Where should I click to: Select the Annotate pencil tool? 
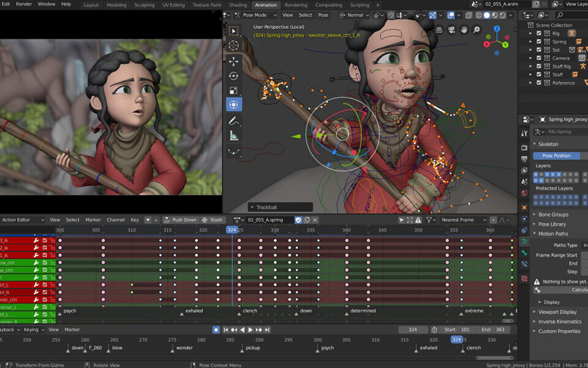[x=233, y=121]
